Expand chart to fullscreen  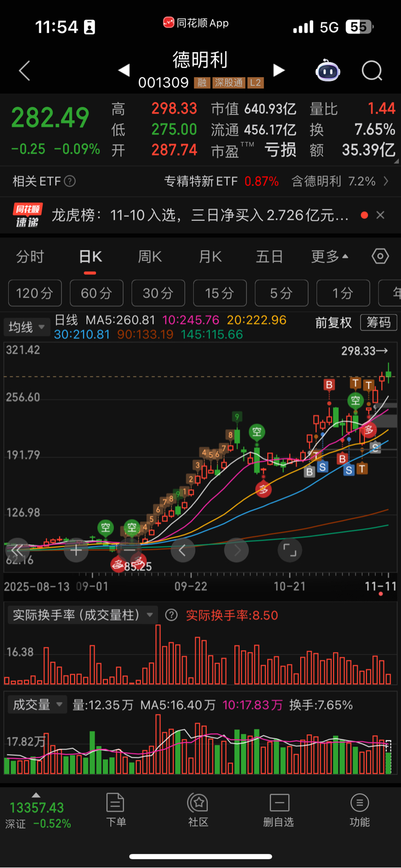tap(290, 550)
